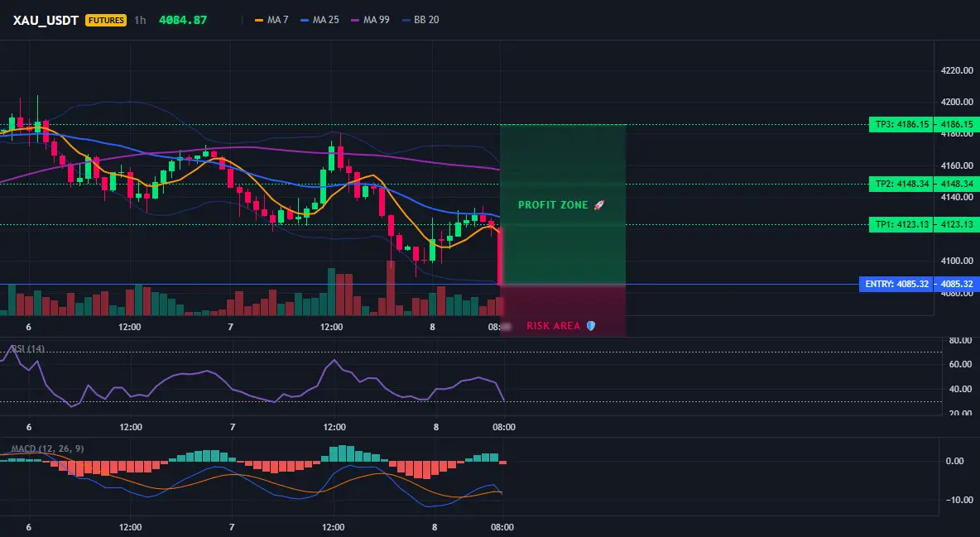Click the TP3: 4186.15 target label
Image resolution: width=980 pixels, height=537 pixels.
coord(901,124)
